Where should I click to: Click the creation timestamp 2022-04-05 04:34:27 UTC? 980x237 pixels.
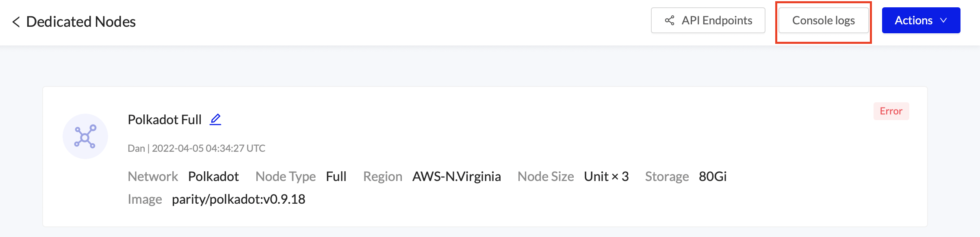(208, 149)
